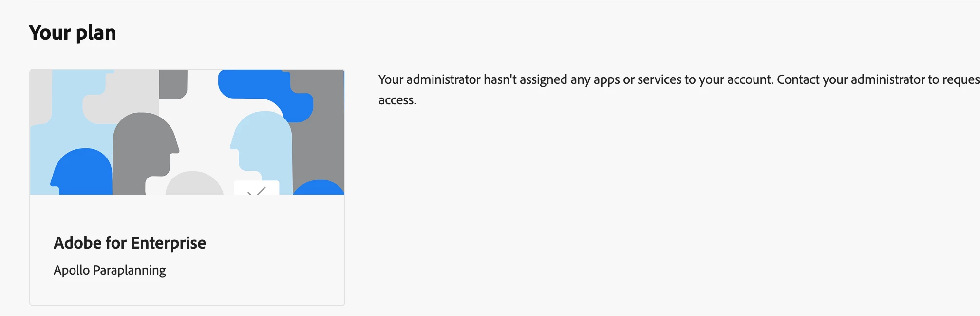The width and height of the screenshot is (980, 316).
Task: Click the light gray half-circle shape in illustration
Action: [x=194, y=183]
